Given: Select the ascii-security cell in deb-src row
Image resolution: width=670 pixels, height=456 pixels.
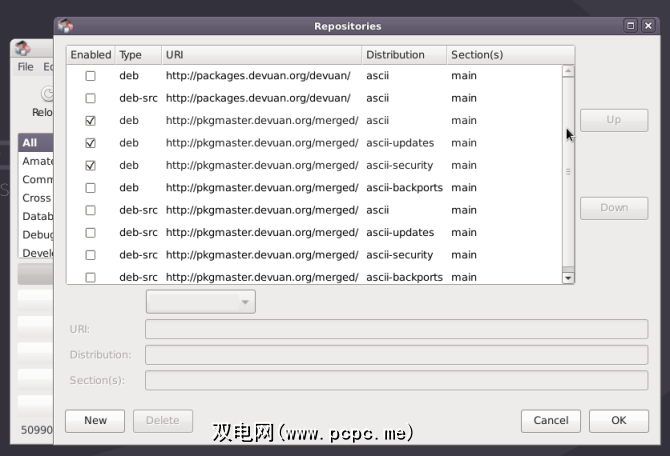Looking at the screenshot, I should (400, 255).
